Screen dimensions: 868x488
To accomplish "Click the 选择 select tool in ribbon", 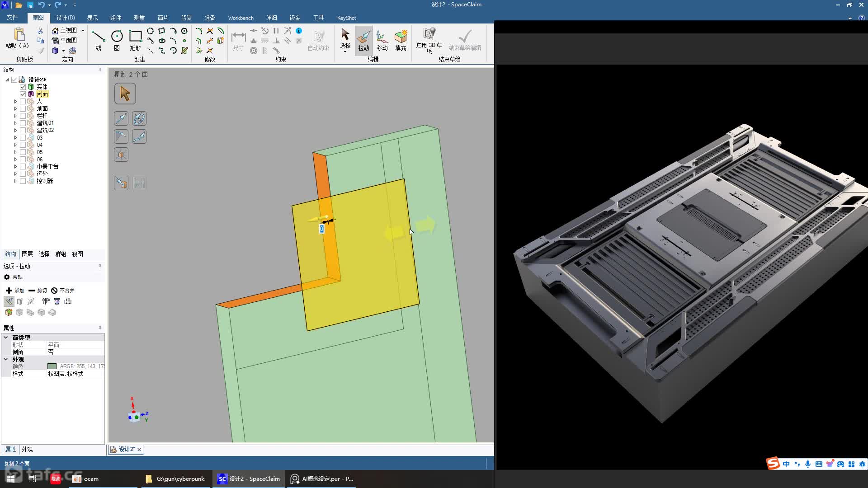I will 345,40.
